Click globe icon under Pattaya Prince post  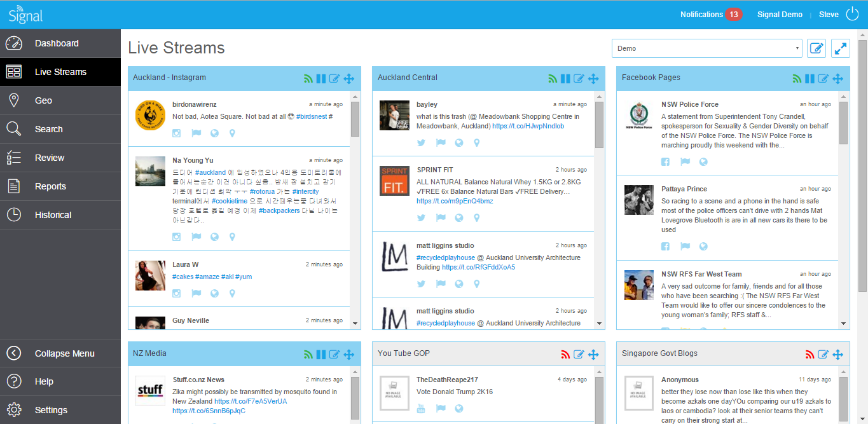703,247
